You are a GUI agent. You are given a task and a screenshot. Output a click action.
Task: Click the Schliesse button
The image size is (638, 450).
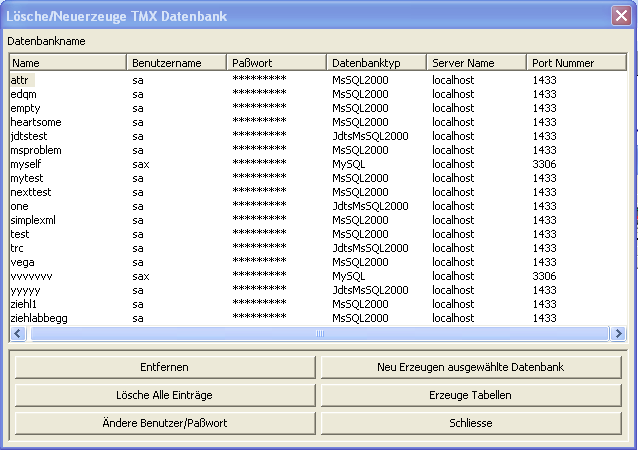[470, 423]
